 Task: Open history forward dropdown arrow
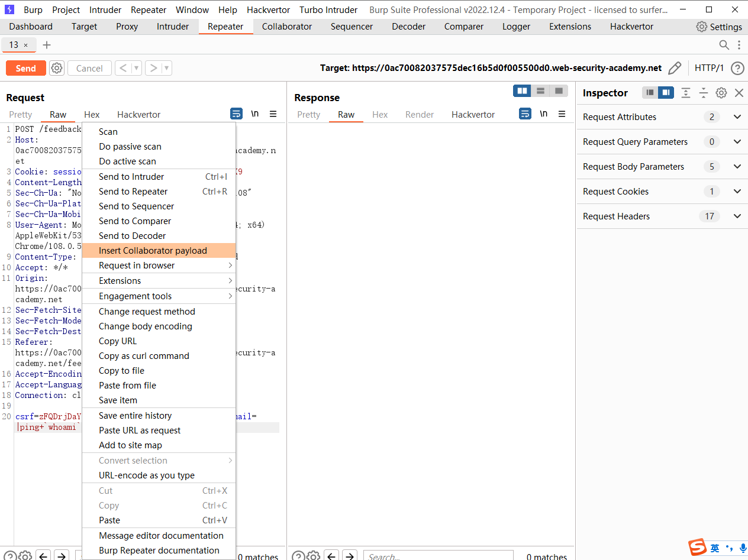167,68
